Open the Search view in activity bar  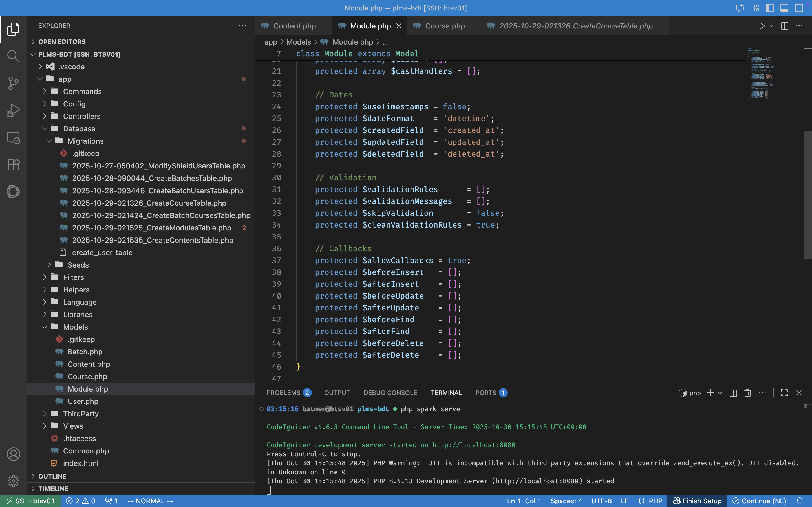[14, 56]
